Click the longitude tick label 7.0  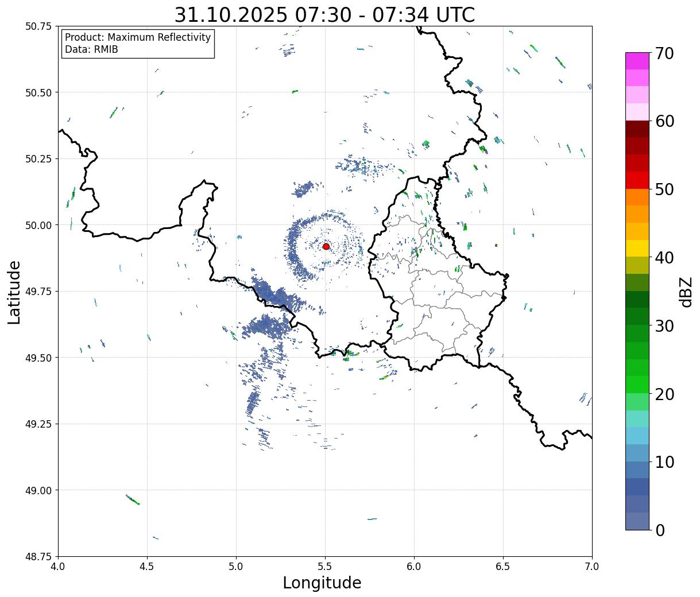click(592, 567)
